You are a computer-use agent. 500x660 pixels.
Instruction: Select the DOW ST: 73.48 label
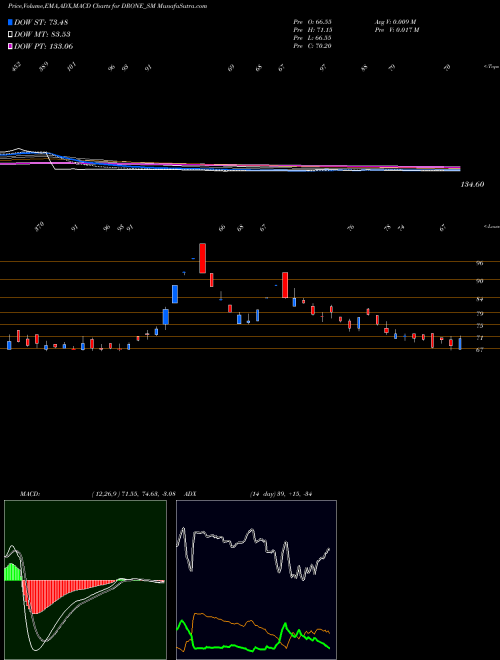[x=41, y=22]
